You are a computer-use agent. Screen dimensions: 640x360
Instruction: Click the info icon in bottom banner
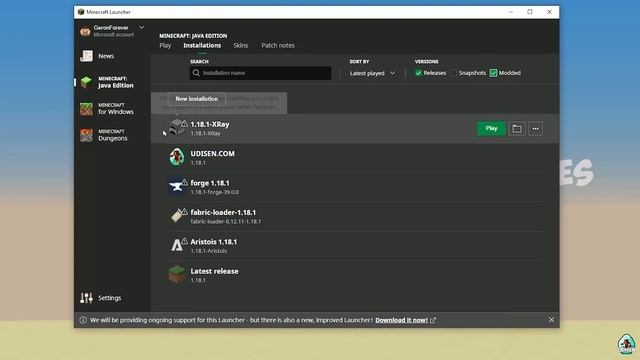(83, 320)
